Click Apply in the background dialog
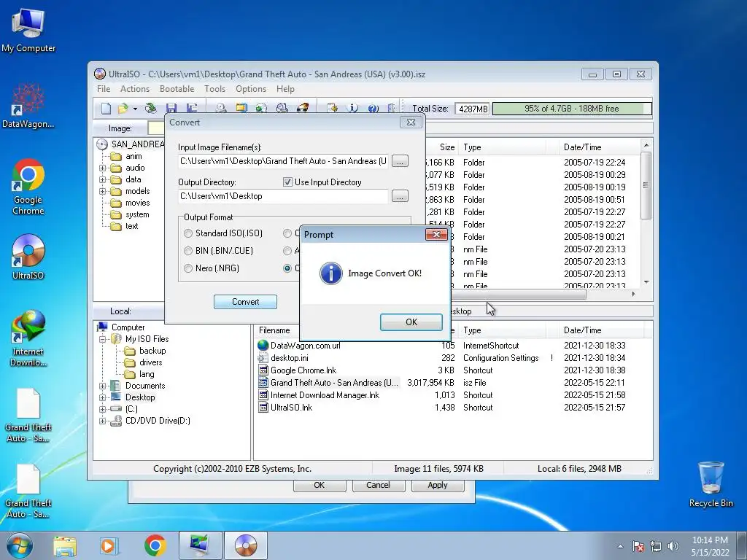The width and height of the screenshot is (747, 560). tap(438, 485)
